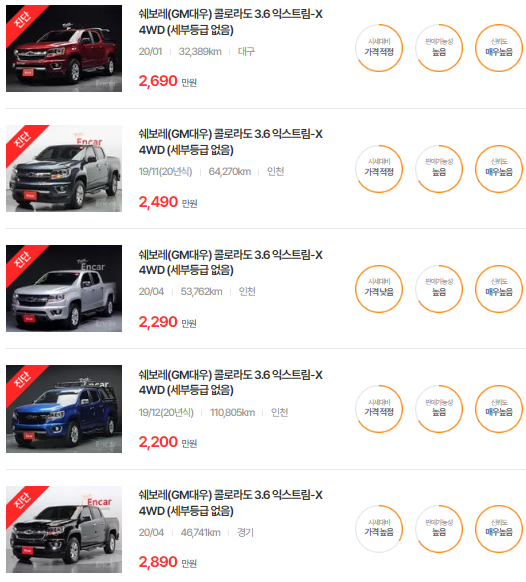Click 판매가능성 높음 gauge on 2,290만원 listing
Screen dimensions: 526x582
(x=439, y=289)
